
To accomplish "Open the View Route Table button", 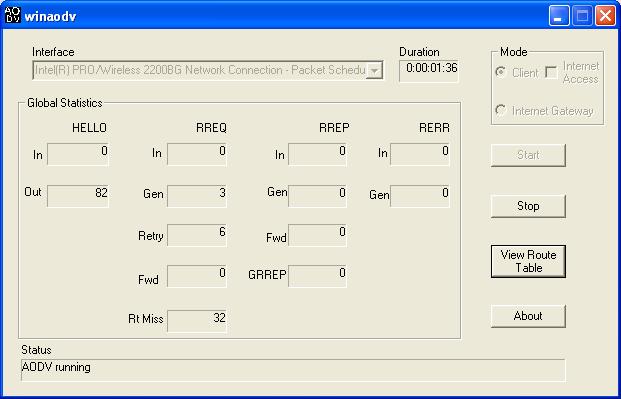I will pyautogui.click(x=528, y=261).
